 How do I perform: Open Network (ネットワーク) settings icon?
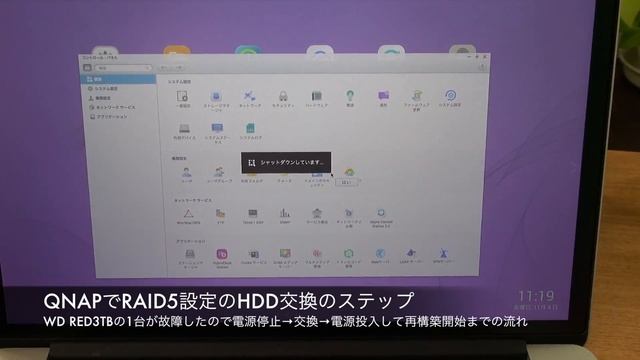click(249, 96)
